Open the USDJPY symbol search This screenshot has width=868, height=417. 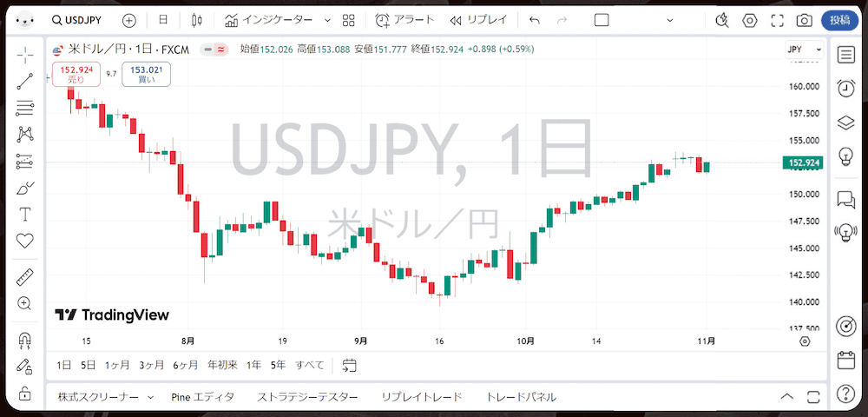pos(76,21)
